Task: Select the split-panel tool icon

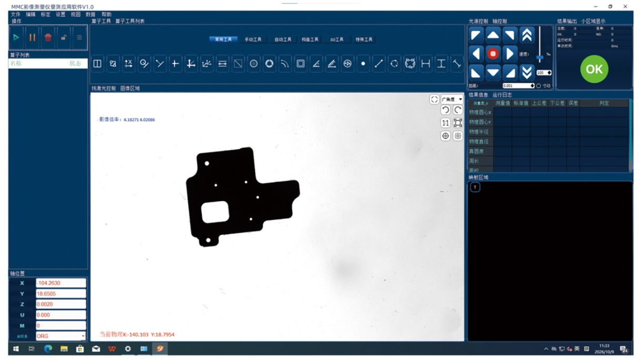Action: [97, 64]
